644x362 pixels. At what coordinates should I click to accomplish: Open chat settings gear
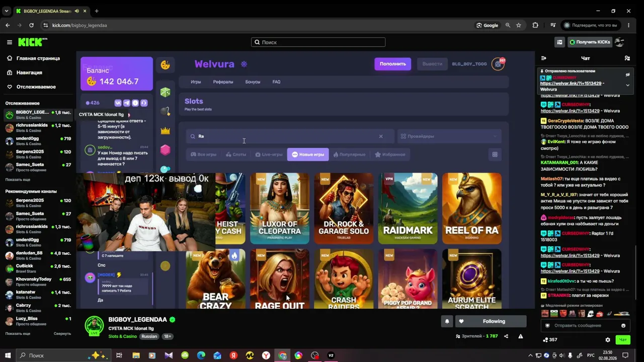(608, 340)
